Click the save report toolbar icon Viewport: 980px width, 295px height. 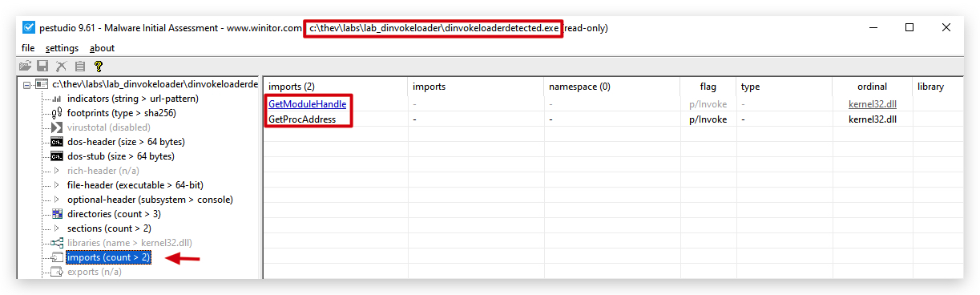43,66
